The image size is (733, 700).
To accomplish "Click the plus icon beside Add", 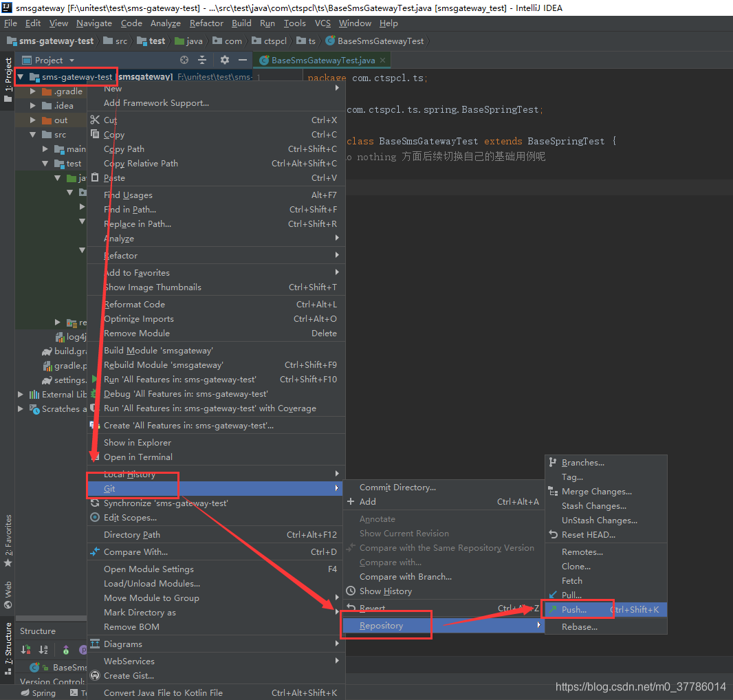I will pyautogui.click(x=351, y=501).
